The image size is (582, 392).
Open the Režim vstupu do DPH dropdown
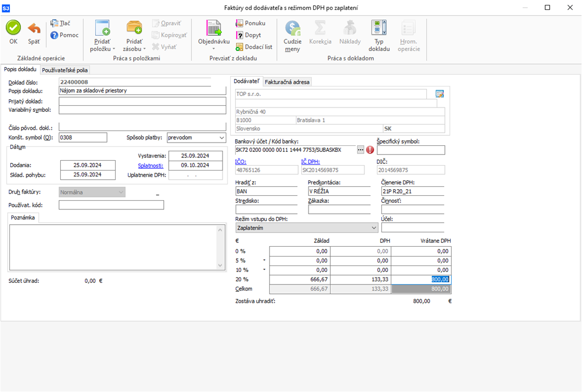point(374,228)
